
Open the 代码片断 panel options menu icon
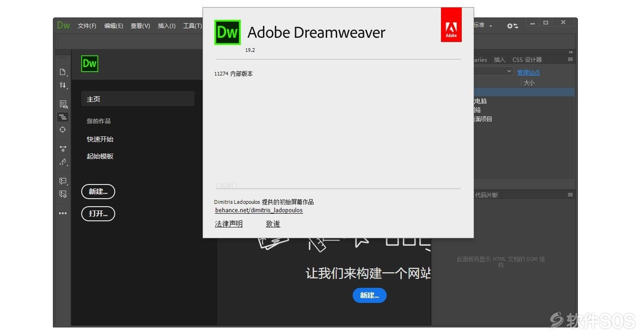[570, 195]
